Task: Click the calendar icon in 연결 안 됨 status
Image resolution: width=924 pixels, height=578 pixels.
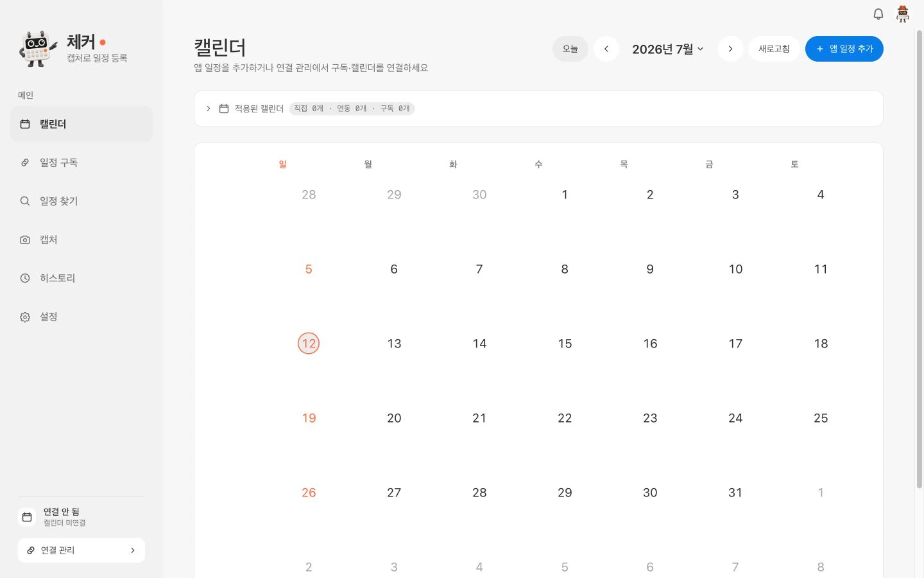Action: [x=27, y=517]
